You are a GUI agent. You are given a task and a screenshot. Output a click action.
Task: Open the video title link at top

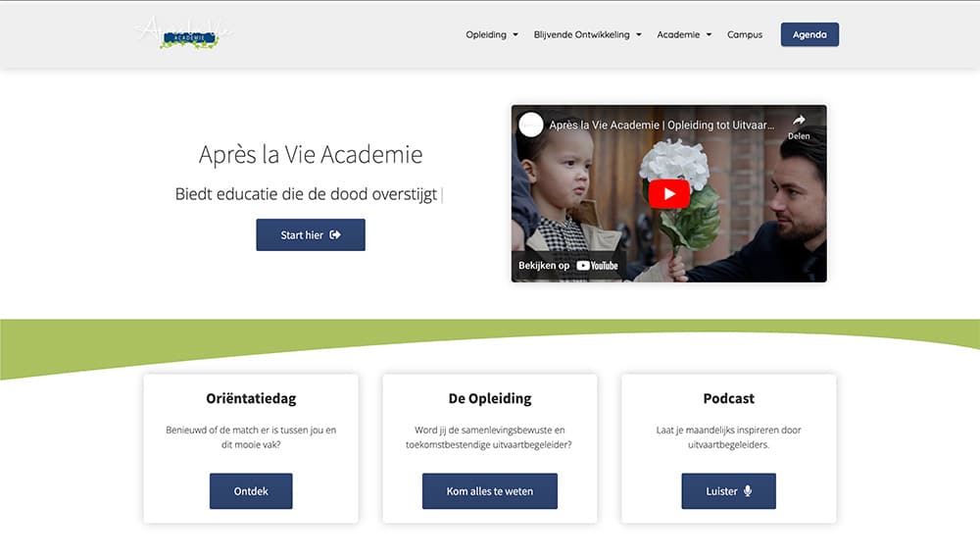click(x=661, y=126)
